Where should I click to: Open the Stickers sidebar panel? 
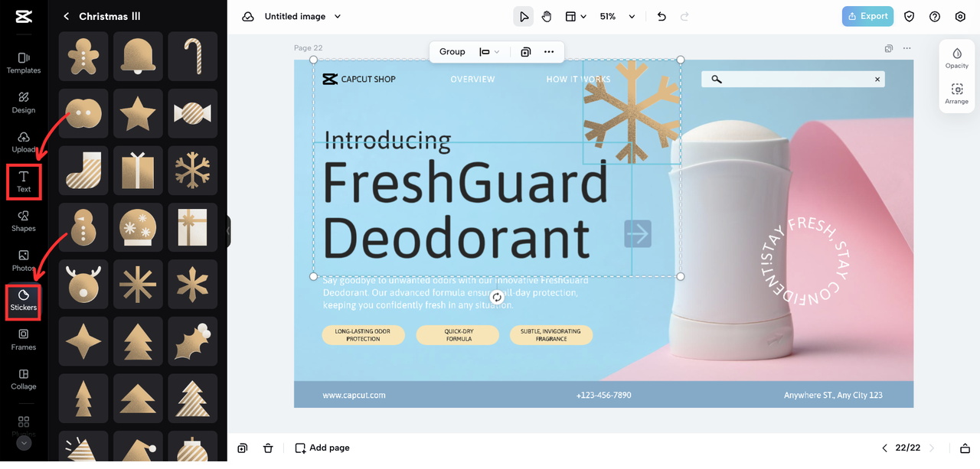pos(24,301)
